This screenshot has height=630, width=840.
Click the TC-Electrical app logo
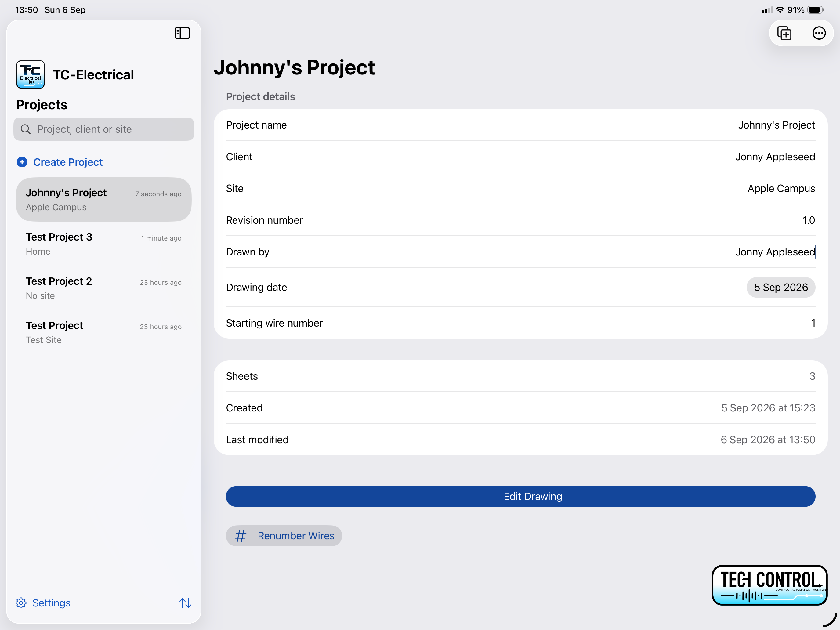click(x=31, y=74)
